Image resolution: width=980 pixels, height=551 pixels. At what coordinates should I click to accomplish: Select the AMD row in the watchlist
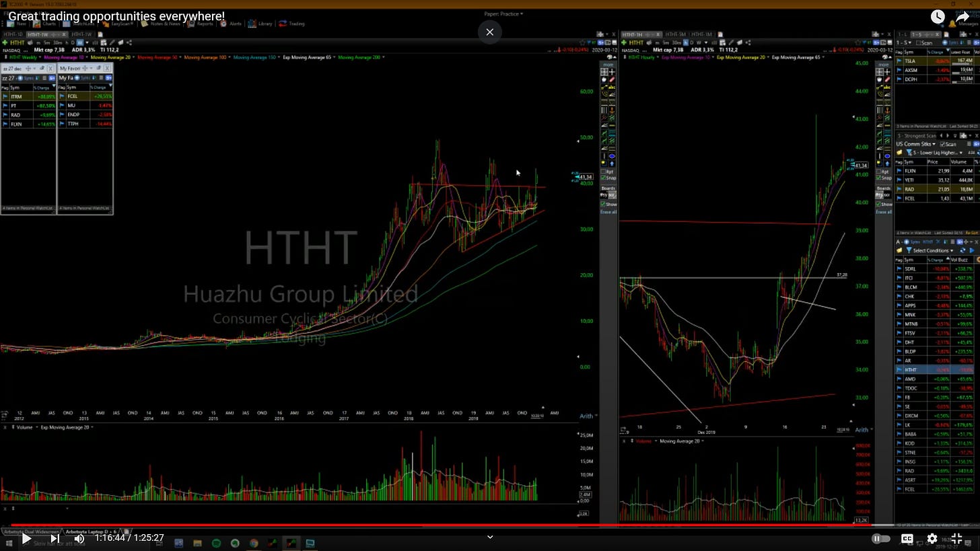[x=936, y=379]
